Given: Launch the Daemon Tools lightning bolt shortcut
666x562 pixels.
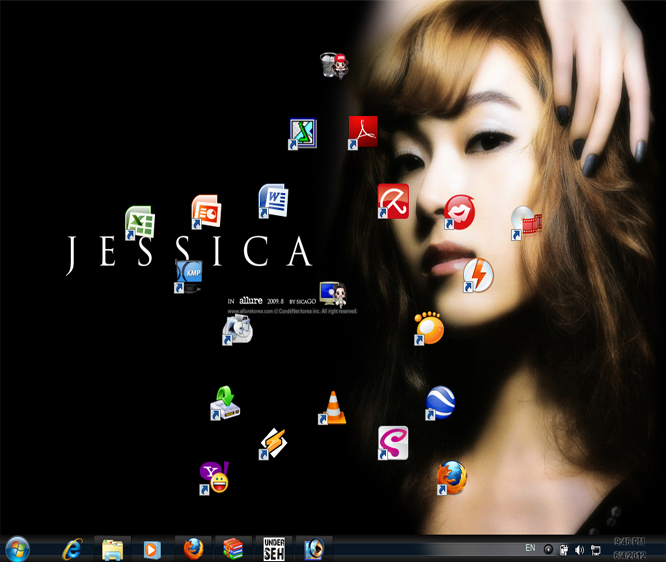Looking at the screenshot, I should [x=478, y=275].
